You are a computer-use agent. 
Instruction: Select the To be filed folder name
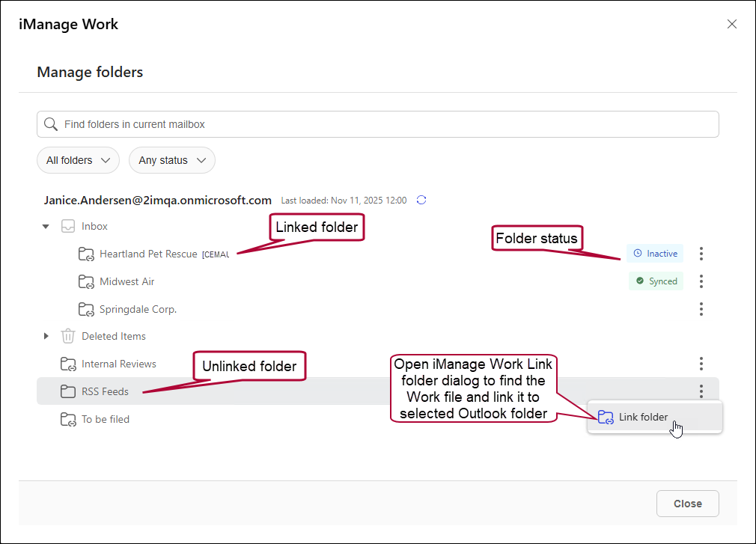[x=106, y=419]
